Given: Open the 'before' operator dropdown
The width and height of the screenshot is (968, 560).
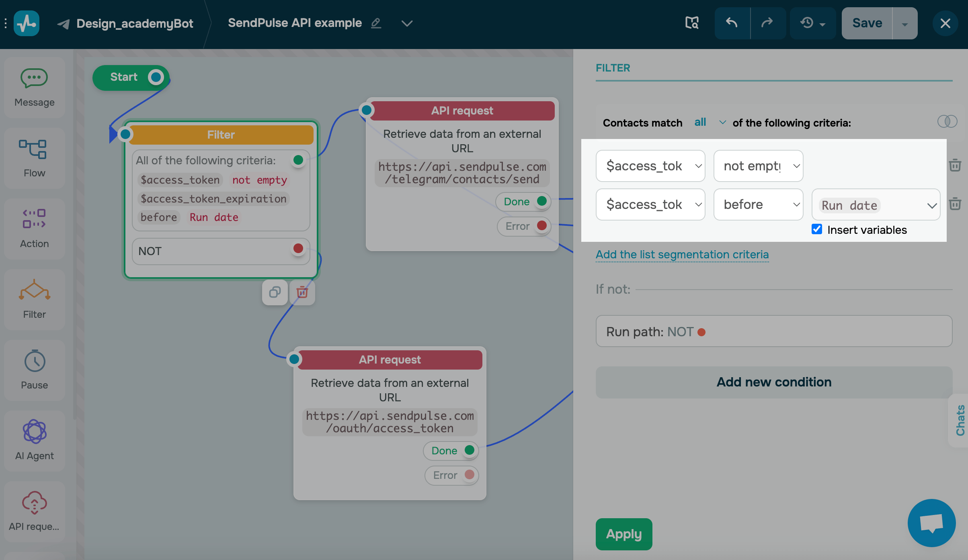Looking at the screenshot, I should (x=758, y=204).
